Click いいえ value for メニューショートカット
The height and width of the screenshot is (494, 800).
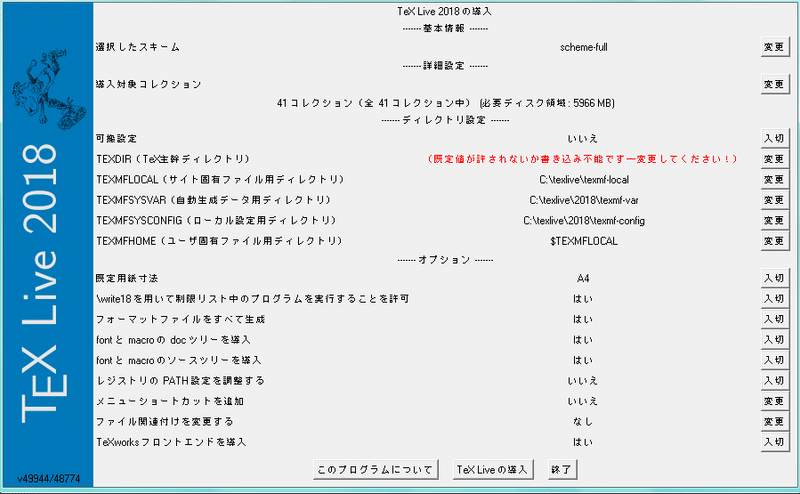point(583,401)
